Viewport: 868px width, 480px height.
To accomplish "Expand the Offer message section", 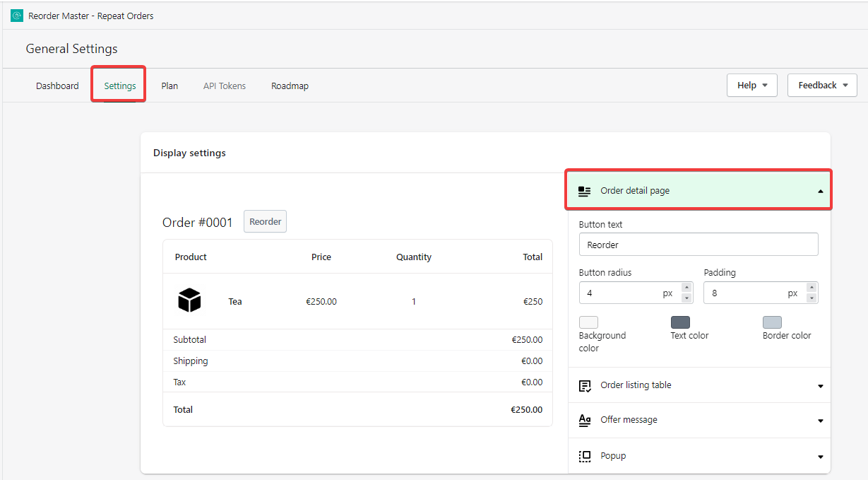I will click(820, 421).
